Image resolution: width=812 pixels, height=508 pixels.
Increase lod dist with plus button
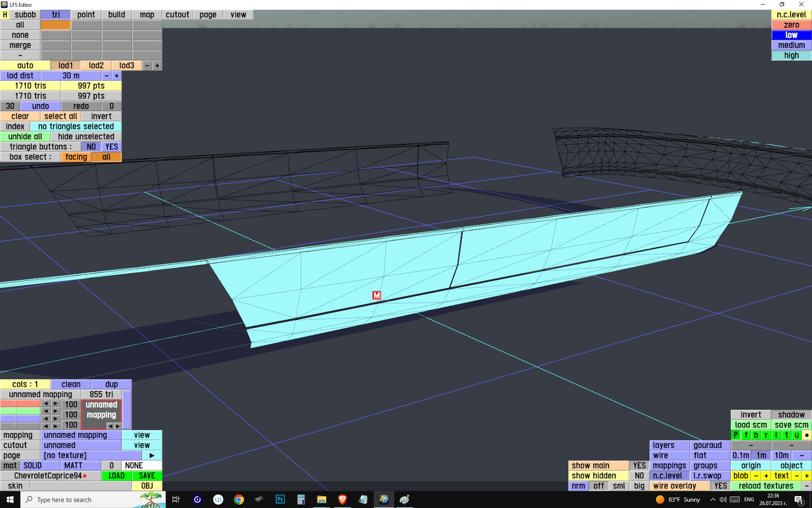point(116,75)
